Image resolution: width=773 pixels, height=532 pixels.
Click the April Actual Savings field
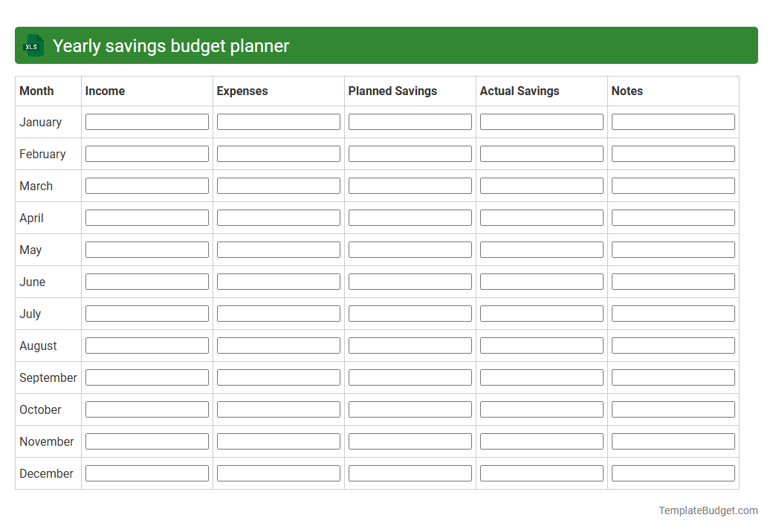point(541,217)
